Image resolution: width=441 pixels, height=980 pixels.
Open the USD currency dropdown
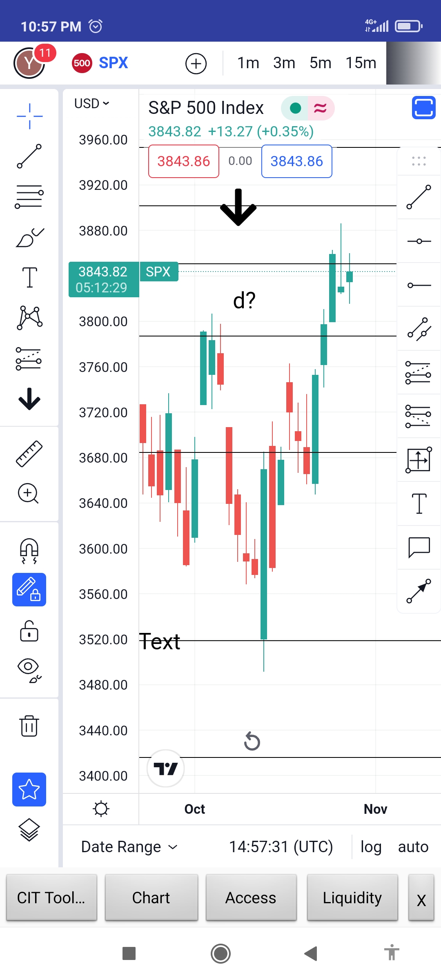point(92,104)
